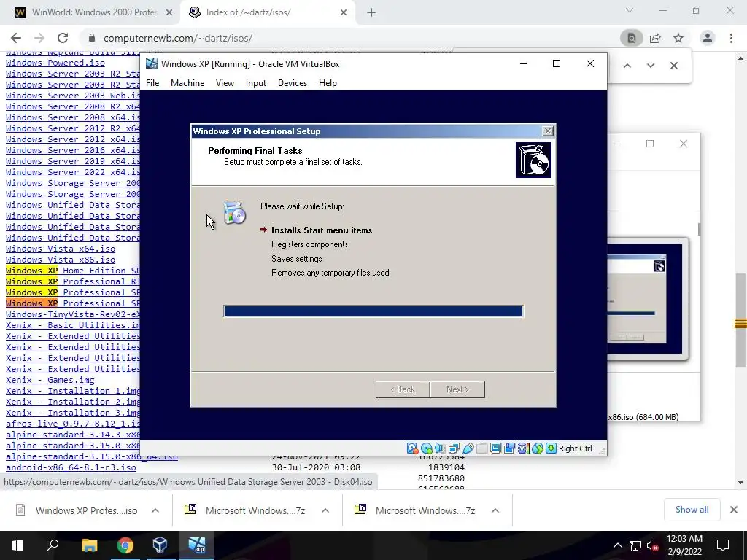Open Windows Vista x86.iso link
Image resolution: width=747 pixels, height=560 pixels.
[x=61, y=260]
